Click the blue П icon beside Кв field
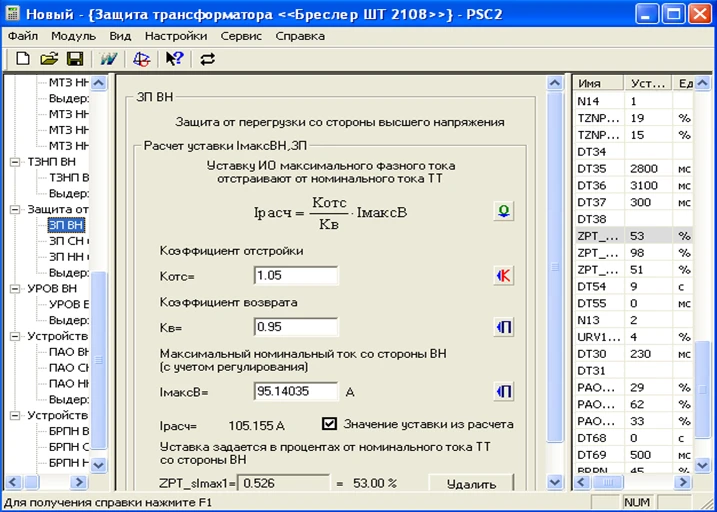Screen dimensions: 717x512 504,327
